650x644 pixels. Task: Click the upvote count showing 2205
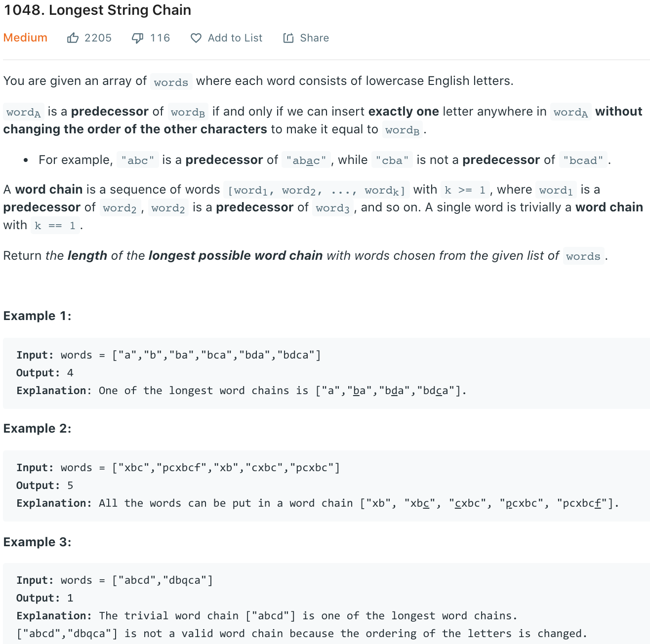(98, 38)
